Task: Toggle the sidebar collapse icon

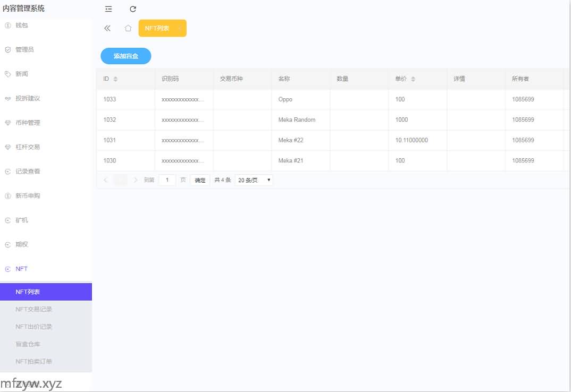Action: click(x=108, y=9)
